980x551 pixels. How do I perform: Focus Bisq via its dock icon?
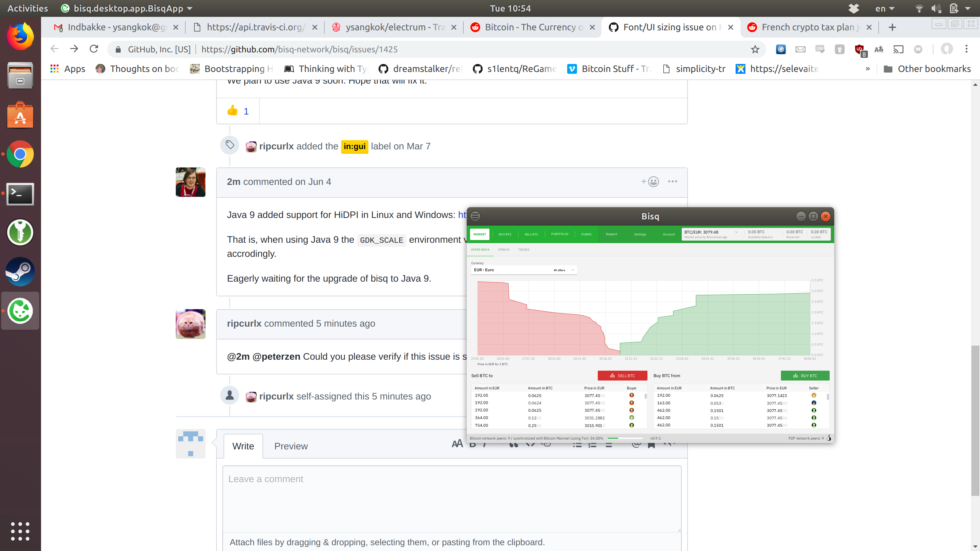click(20, 311)
